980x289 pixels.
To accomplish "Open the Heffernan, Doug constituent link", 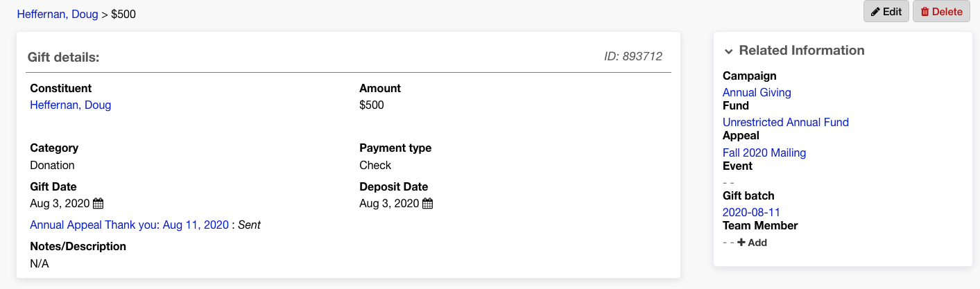I will (x=71, y=105).
